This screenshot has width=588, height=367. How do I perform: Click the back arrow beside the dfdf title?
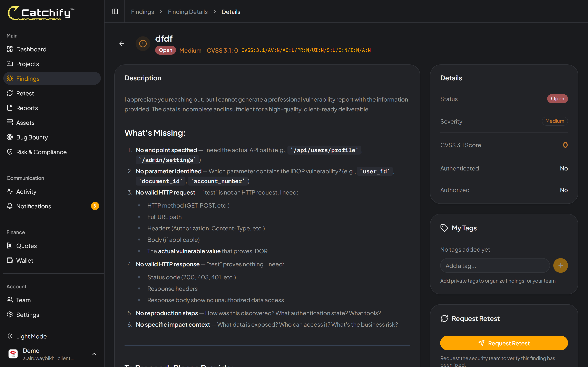122,43
